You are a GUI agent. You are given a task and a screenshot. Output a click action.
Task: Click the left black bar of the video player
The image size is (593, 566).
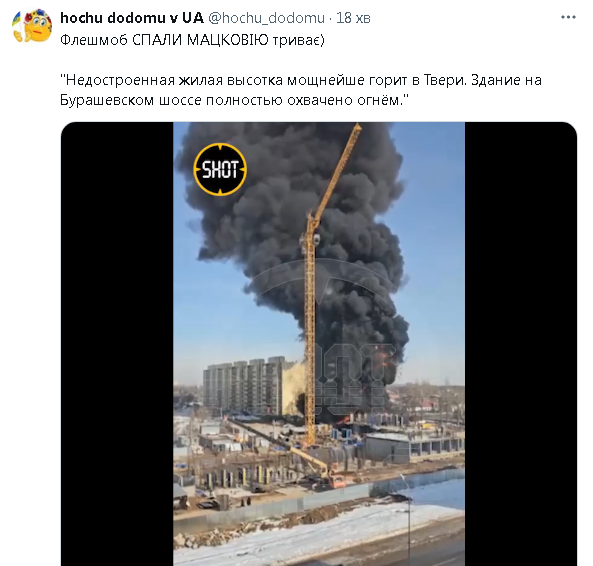pyautogui.click(x=117, y=344)
